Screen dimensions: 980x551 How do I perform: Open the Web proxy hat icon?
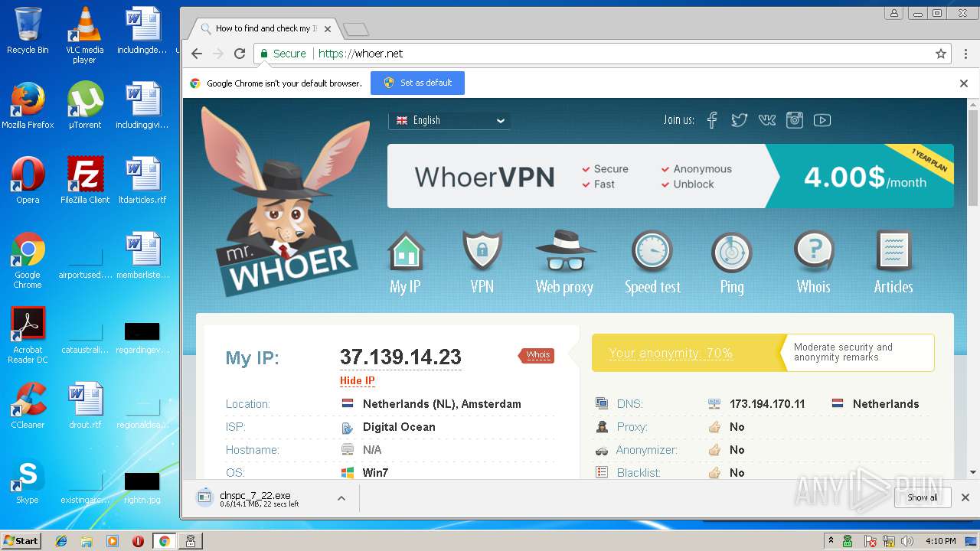point(565,251)
